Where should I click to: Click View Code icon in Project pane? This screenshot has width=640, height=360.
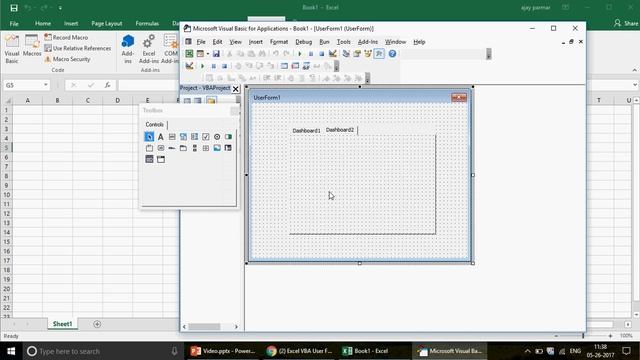pos(187,100)
